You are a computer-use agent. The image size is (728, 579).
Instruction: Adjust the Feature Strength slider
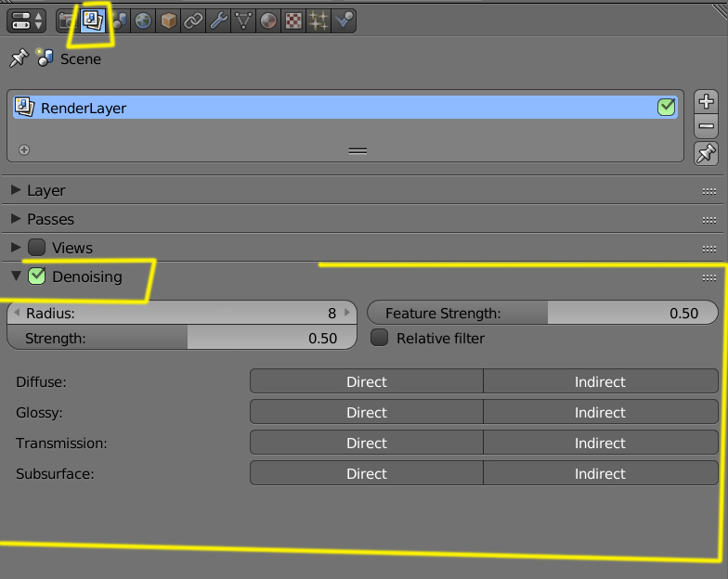542,313
